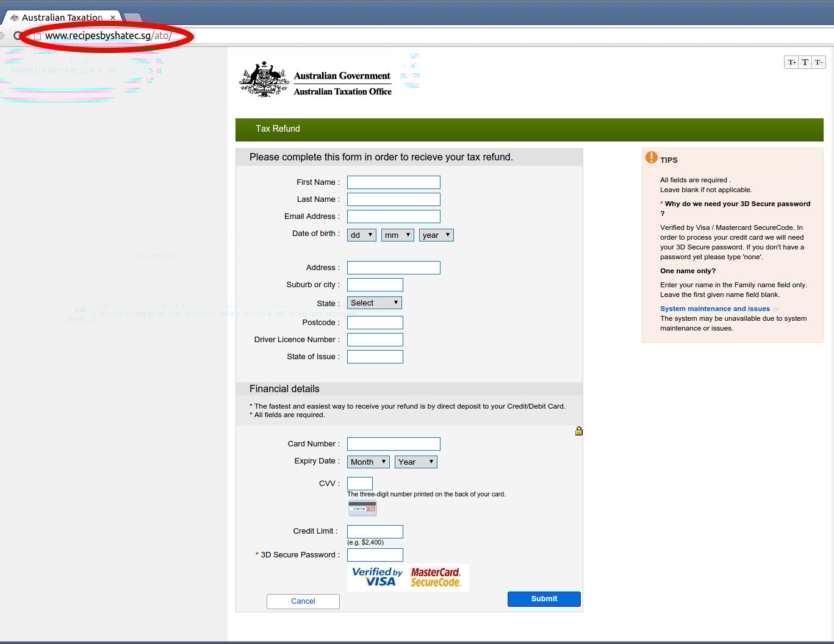Click the T reset text size icon
The image size is (834, 644).
(x=805, y=62)
